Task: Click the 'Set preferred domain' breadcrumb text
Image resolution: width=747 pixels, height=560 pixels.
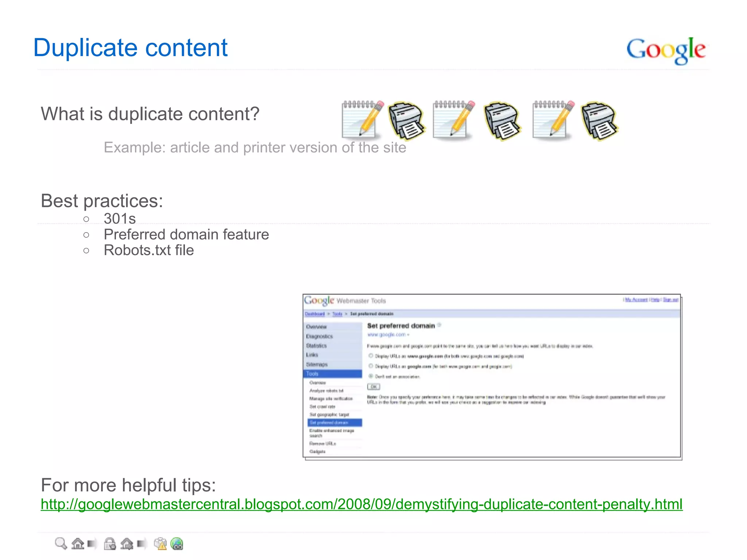Action: click(372, 314)
